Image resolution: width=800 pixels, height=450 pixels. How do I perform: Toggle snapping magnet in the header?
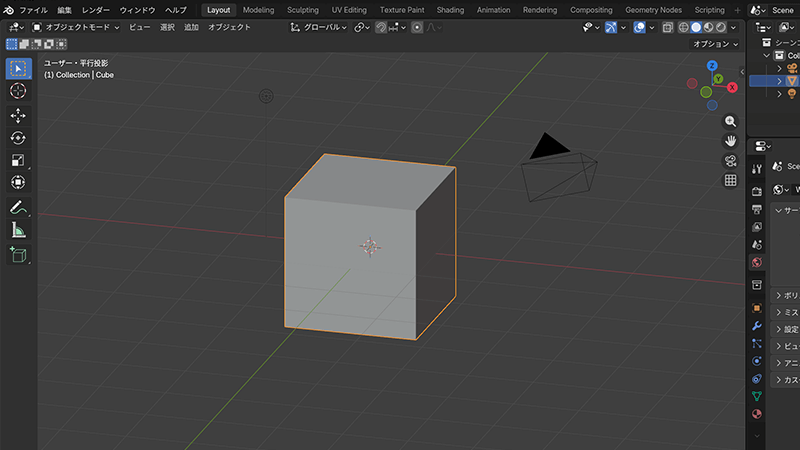click(382, 27)
